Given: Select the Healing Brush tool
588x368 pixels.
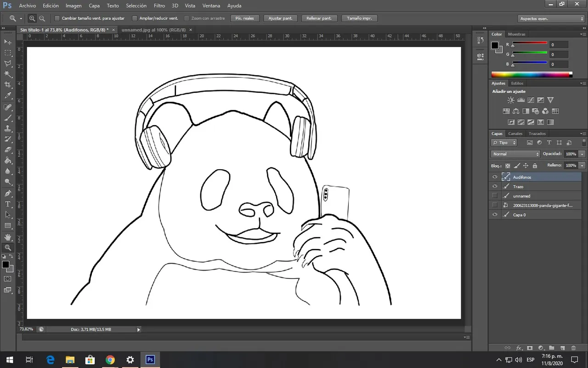Looking at the screenshot, I should 8,107.
